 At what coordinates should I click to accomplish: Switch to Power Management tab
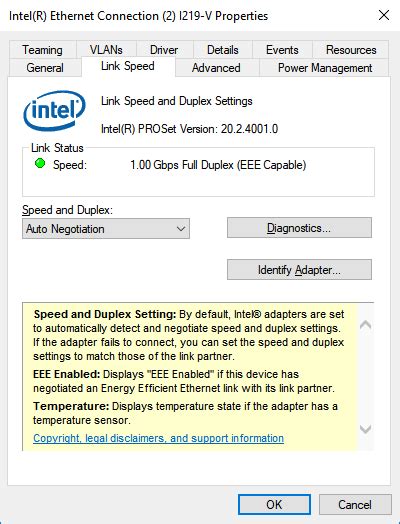[x=325, y=68]
